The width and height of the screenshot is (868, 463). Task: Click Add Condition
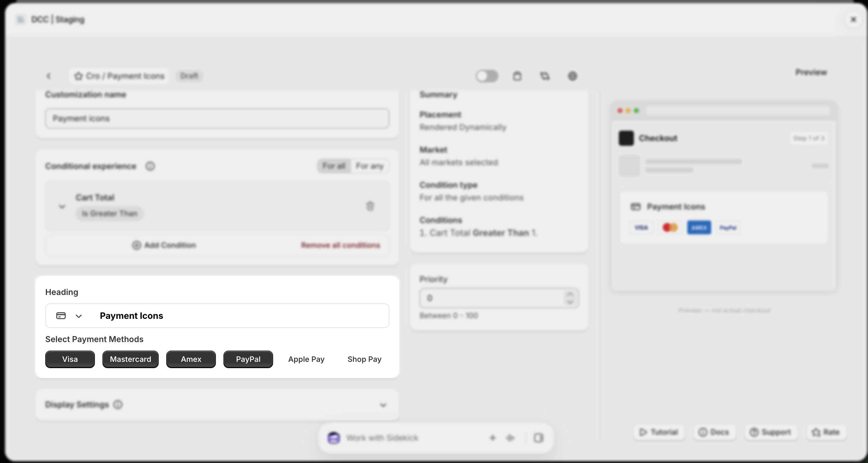tap(164, 245)
